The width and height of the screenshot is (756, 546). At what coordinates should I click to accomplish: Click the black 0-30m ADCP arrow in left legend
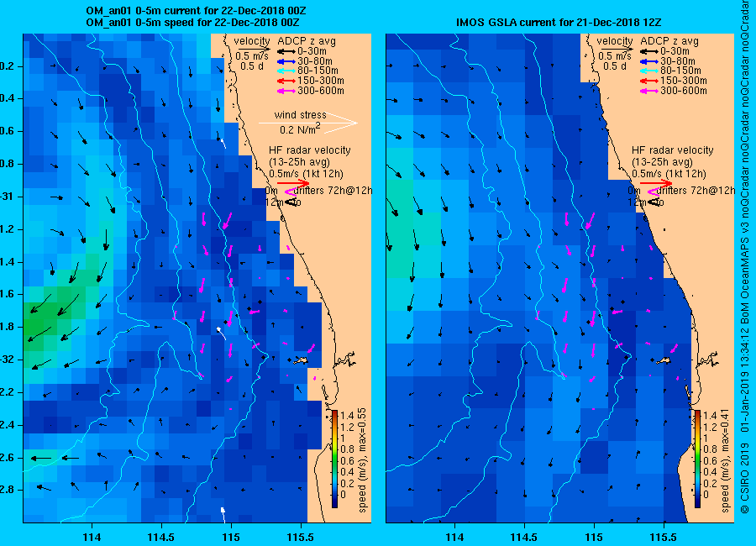click(286, 51)
